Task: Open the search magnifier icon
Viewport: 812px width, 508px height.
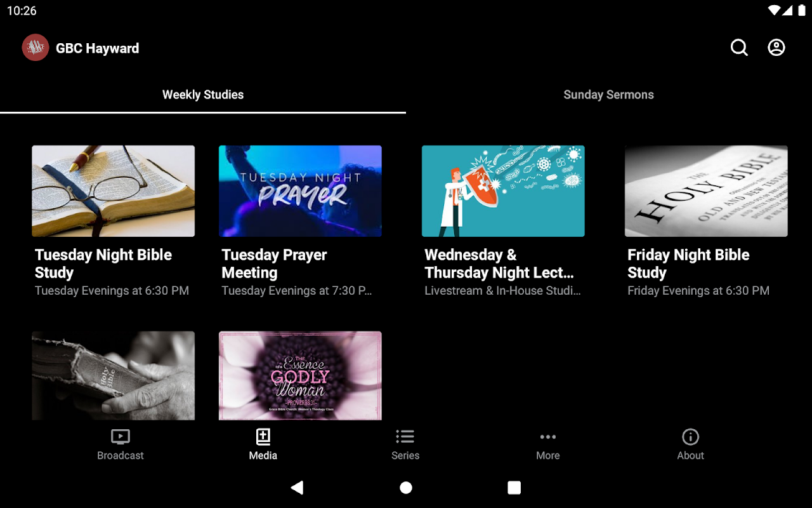Action: (739, 48)
